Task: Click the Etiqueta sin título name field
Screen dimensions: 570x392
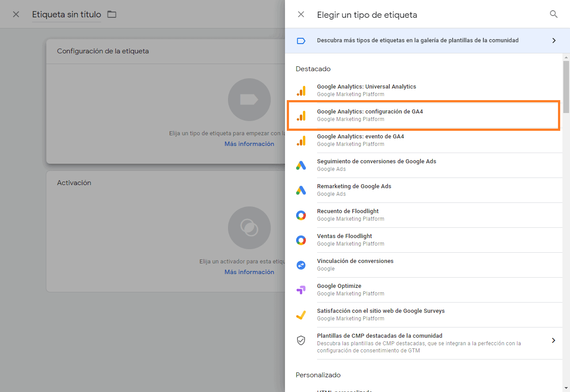Action: pyautogui.click(x=66, y=14)
